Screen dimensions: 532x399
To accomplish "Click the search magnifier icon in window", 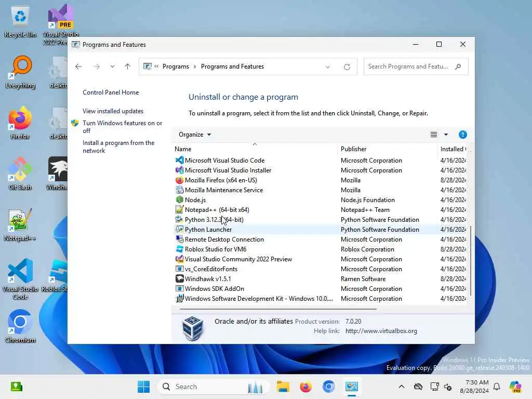I will coord(458,66).
